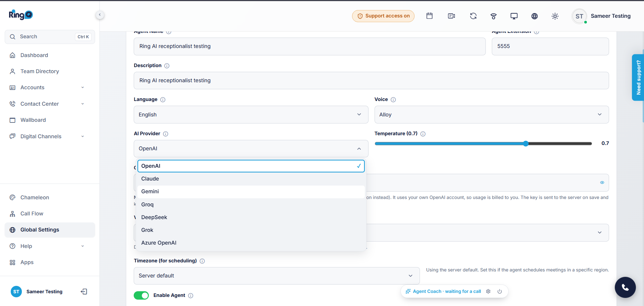Open the calendar icon in top bar

(429, 16)
